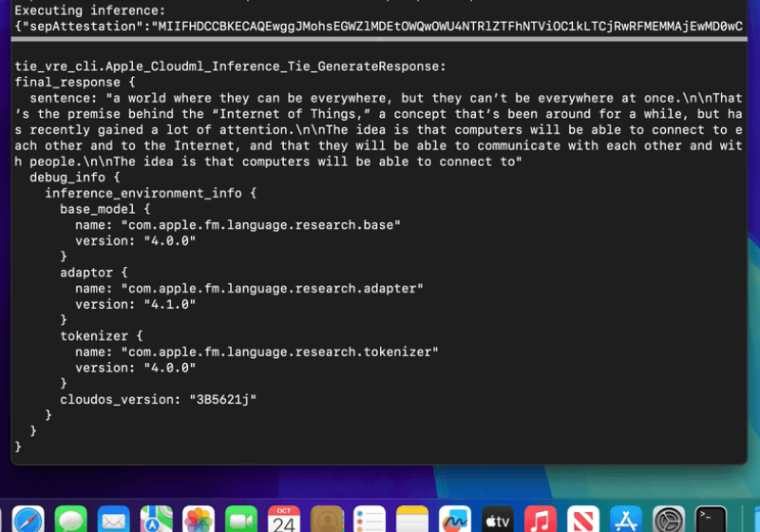
Task: Click the "final_response {" line
Action: [75, 82]
